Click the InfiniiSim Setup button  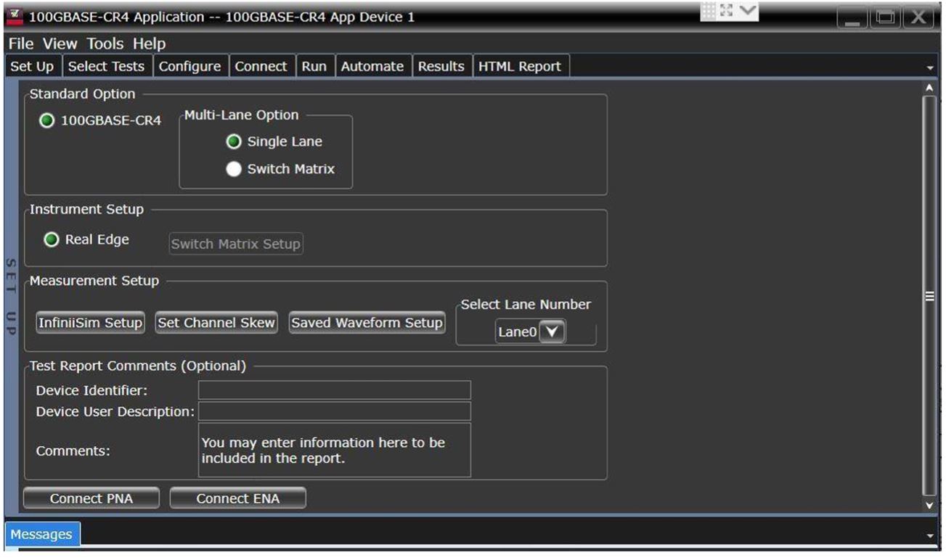91,323
